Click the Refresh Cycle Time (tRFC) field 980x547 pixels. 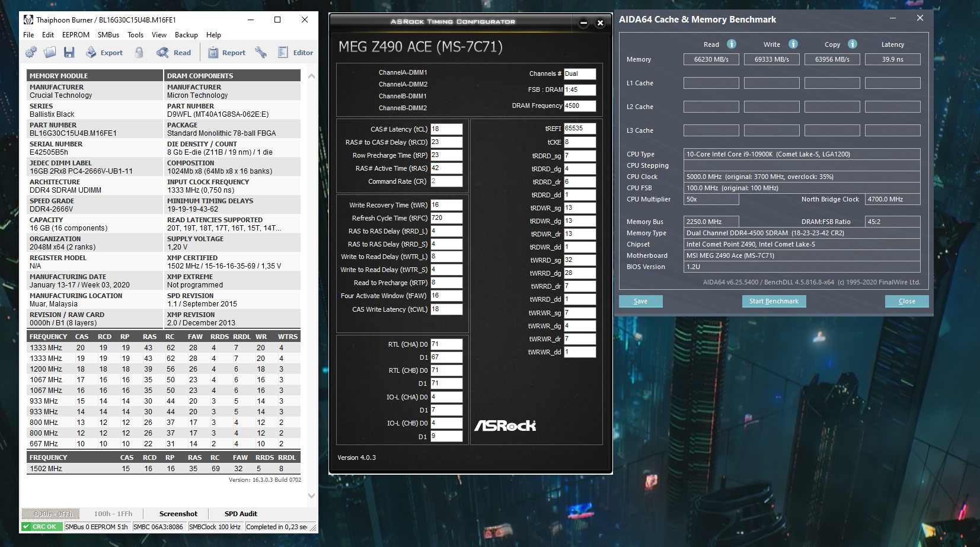click(x=446, y=218)
